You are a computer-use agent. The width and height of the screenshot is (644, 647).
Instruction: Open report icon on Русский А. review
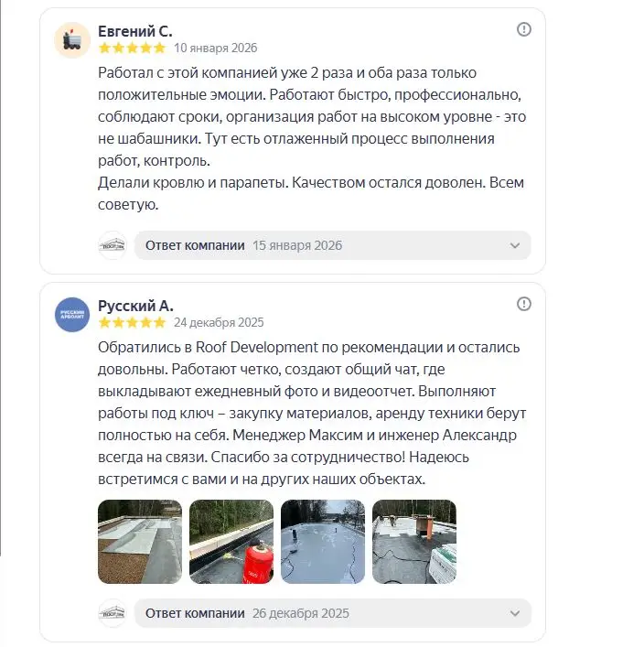coord(524,304)
